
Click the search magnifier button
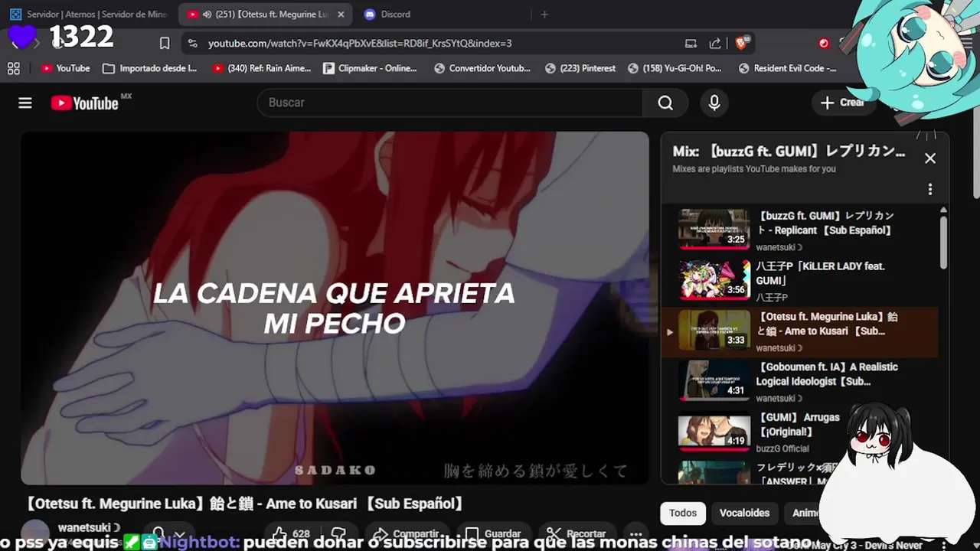[x=665, y=103]
